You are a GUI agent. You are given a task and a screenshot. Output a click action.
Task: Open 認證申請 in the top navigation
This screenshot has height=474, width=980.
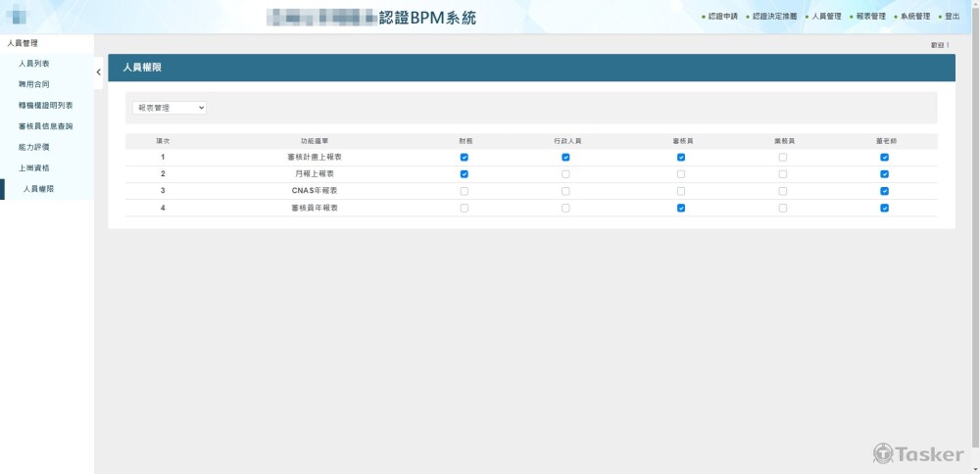coord(722,17)
